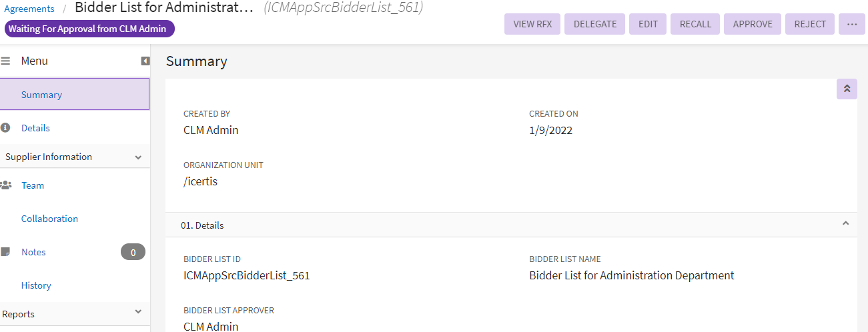
Task: Collapse the 01. Details section
Action: tap(845, 224)
